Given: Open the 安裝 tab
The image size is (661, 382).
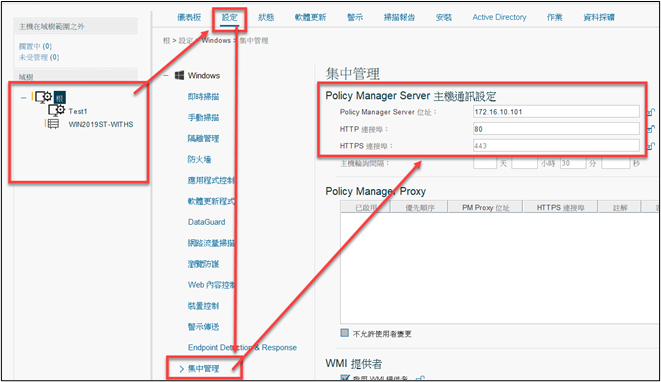Looking at the screenshot, I should (443, 17).
